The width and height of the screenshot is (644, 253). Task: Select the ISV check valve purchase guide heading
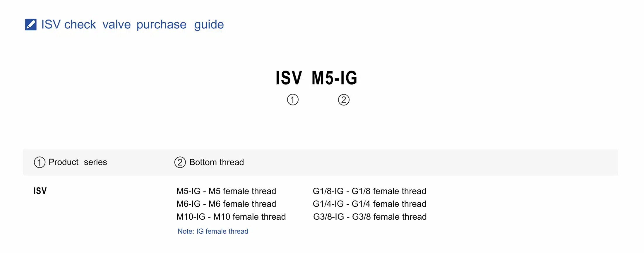(x=132, y=25)
